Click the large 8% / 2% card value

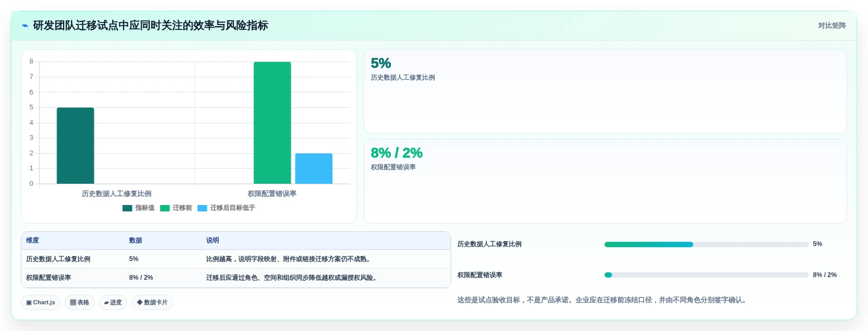pos(397,153)
